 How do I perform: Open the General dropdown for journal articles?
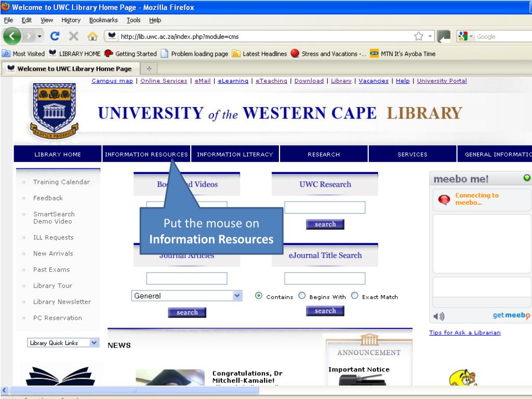pyautogui.click(x=187, y=296)
